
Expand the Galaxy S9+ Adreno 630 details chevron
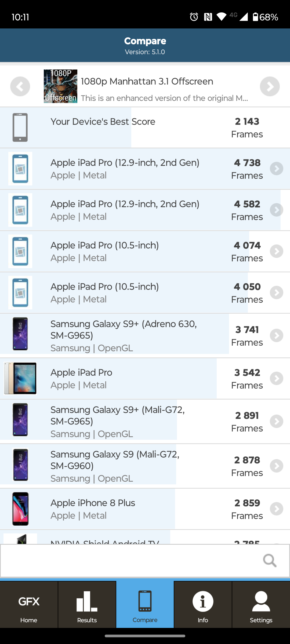[277, 336]
